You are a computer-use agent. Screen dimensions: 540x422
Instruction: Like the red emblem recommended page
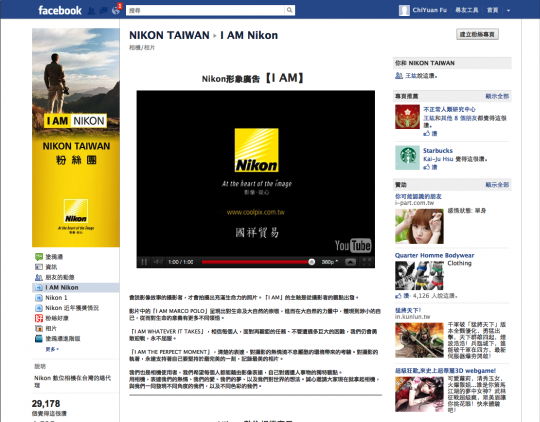(x=430, y=133)
